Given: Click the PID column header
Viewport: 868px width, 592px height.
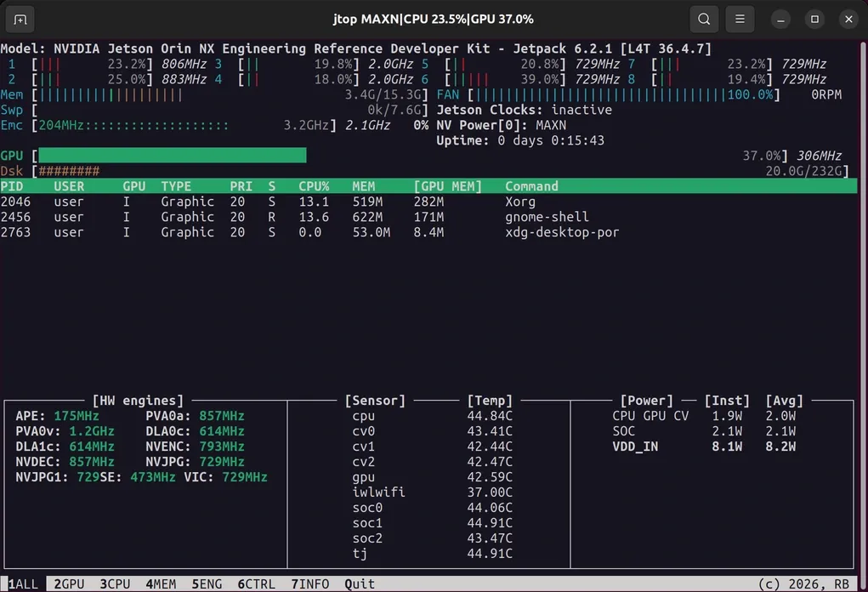Looking at the screenshot, I should (11, 186).
